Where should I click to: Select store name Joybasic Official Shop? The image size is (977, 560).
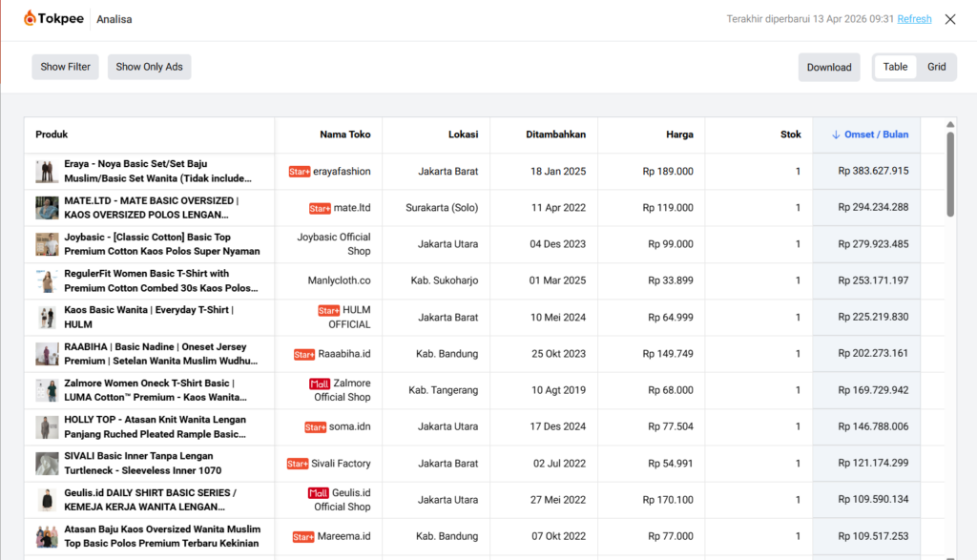tap(334, 244)
